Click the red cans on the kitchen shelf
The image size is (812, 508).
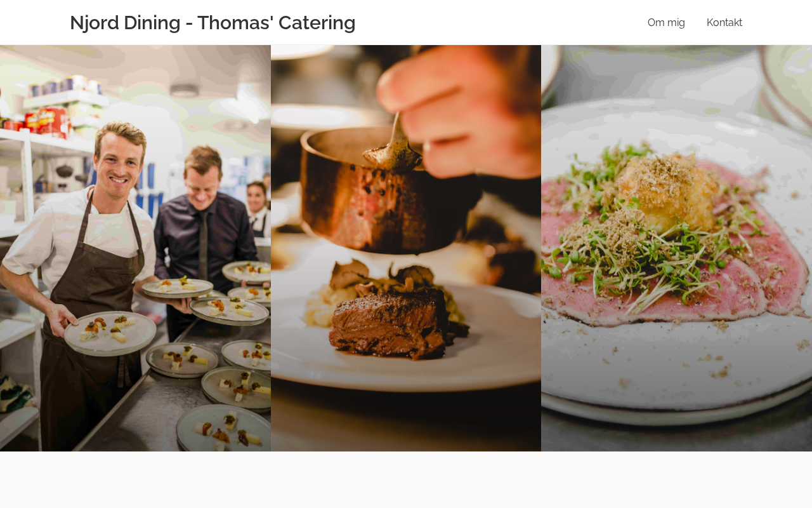[x=44, y=121]
